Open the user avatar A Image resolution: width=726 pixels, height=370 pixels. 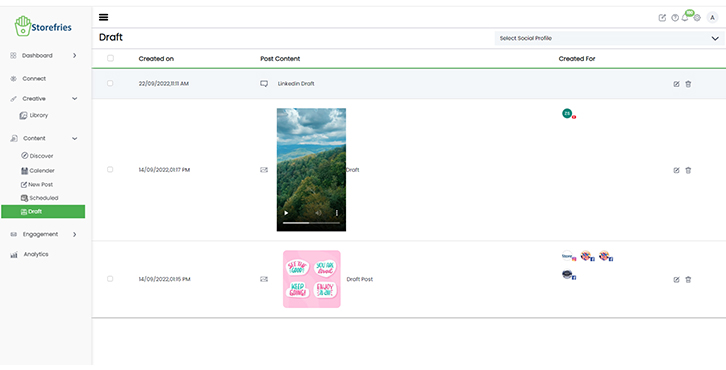click(x=712, y=18)
